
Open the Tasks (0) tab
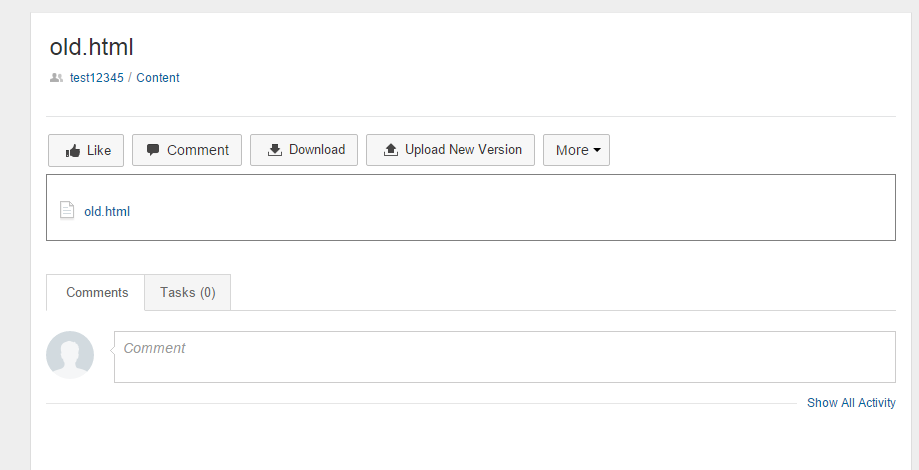[x=188, y=292]
